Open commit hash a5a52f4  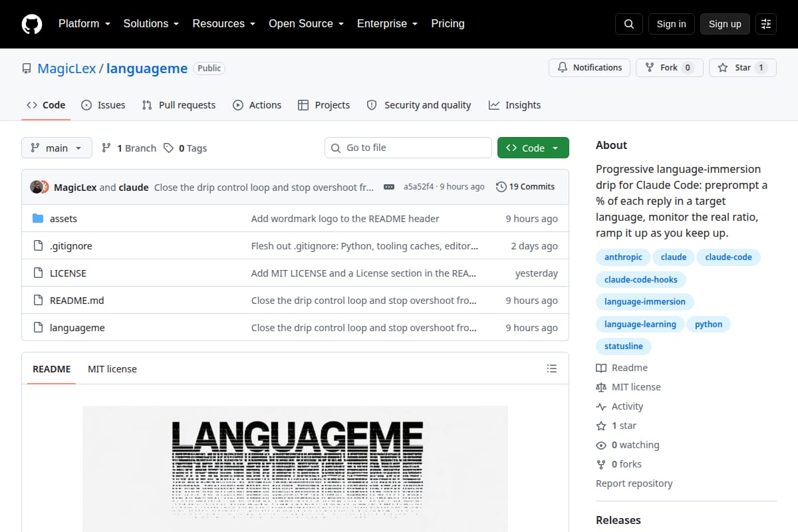point(418,187)
